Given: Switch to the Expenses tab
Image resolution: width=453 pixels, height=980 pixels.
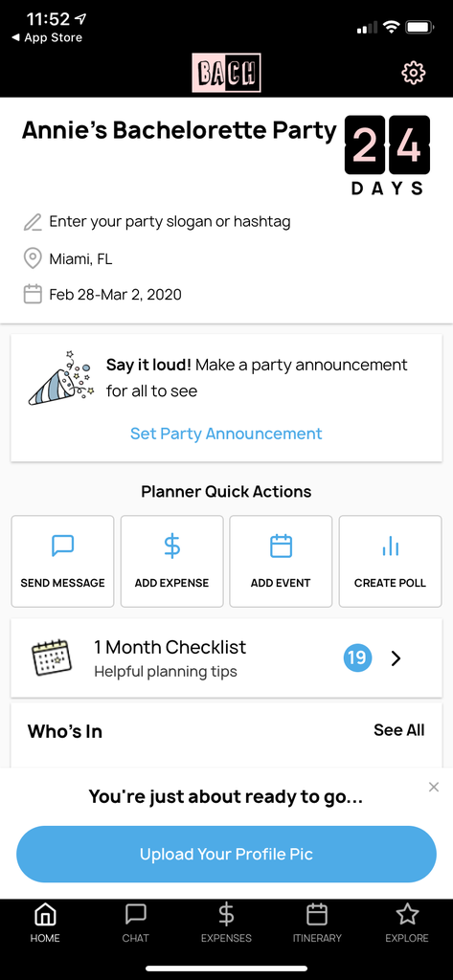Looking at the screenshot, I should [226, 924].
